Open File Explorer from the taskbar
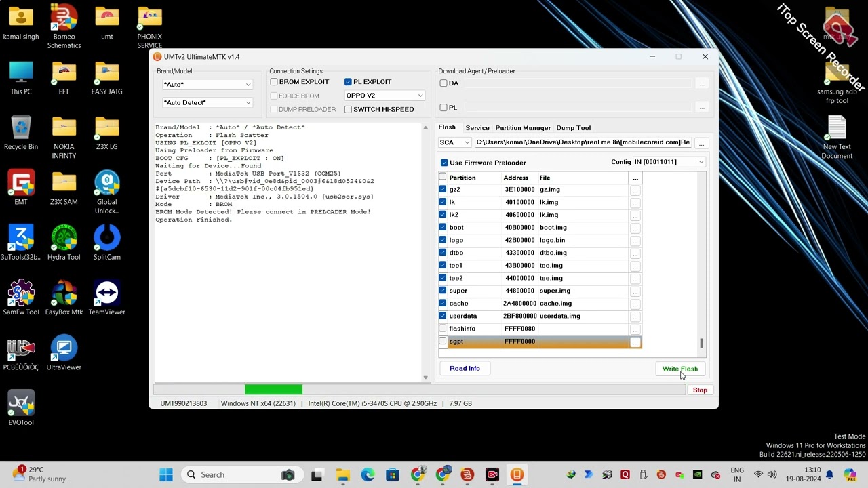The height and width of the screenshot is (488, 868). coord(342,475)
